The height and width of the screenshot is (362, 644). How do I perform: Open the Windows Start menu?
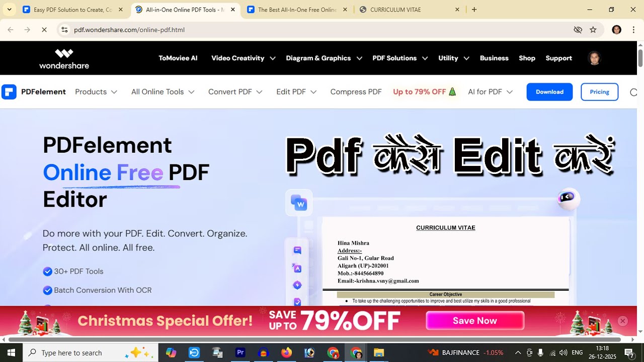tap(11, 352)
